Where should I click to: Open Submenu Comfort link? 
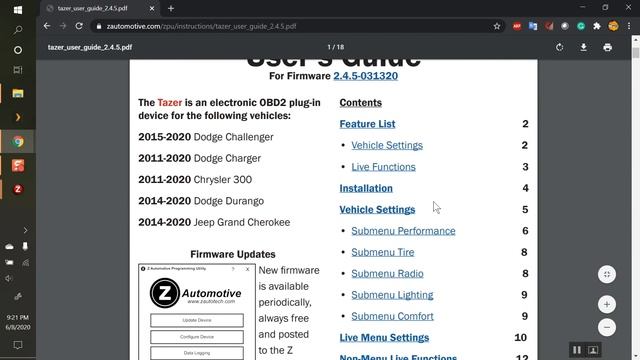pos(392,316)
